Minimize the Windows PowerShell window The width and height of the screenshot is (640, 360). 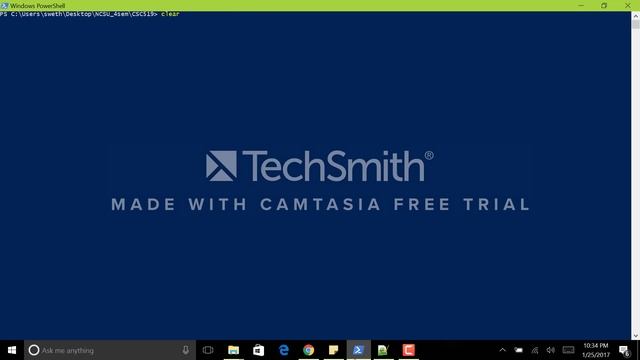click(x=581, y=6)
